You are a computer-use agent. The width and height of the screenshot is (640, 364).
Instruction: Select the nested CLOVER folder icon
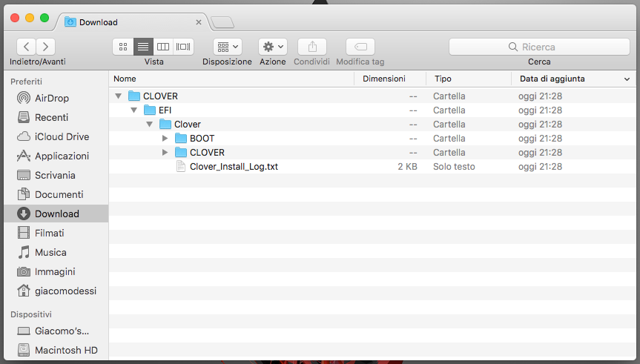pos(181,152)
